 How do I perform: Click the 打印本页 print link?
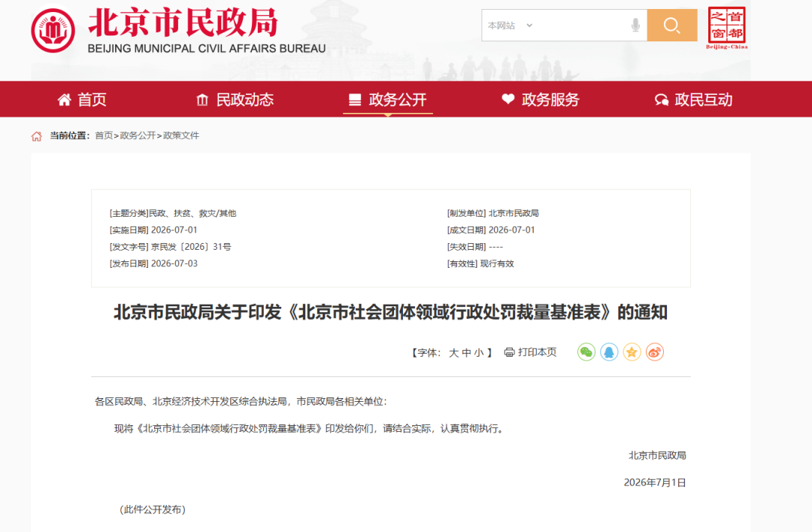pyautogui.click(x=537, y=352)
